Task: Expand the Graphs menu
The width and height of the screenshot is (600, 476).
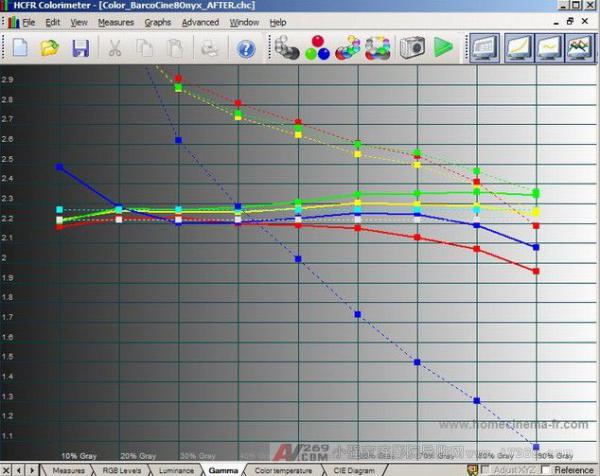Action: (157, 22)
